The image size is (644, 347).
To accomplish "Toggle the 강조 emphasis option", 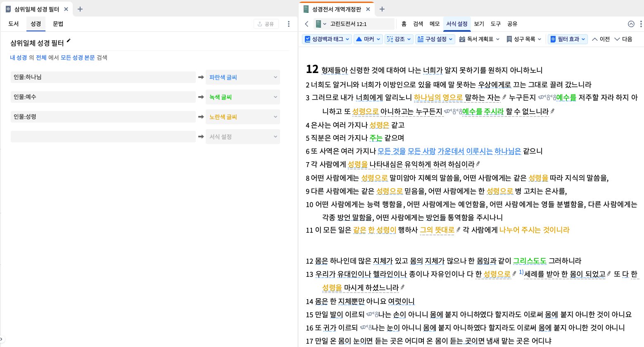I will 399,39.
